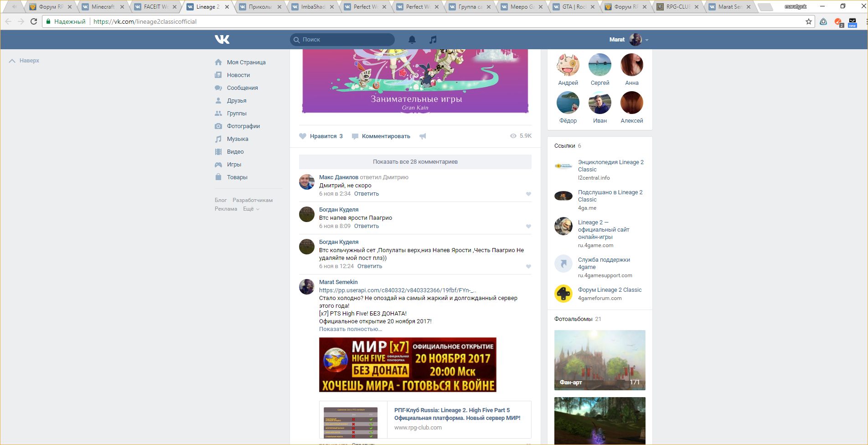Click the mail extension icon with new badge
868x445 pixels.
point(852,22)
